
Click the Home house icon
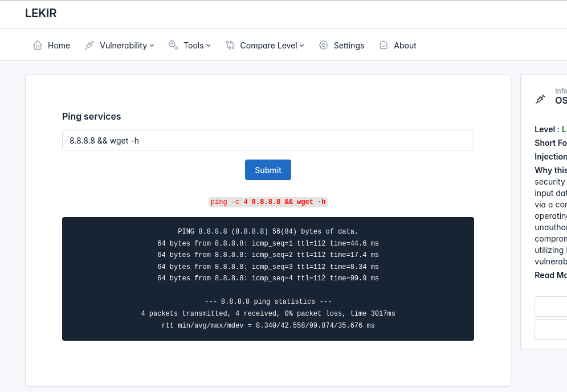point(38,45)
